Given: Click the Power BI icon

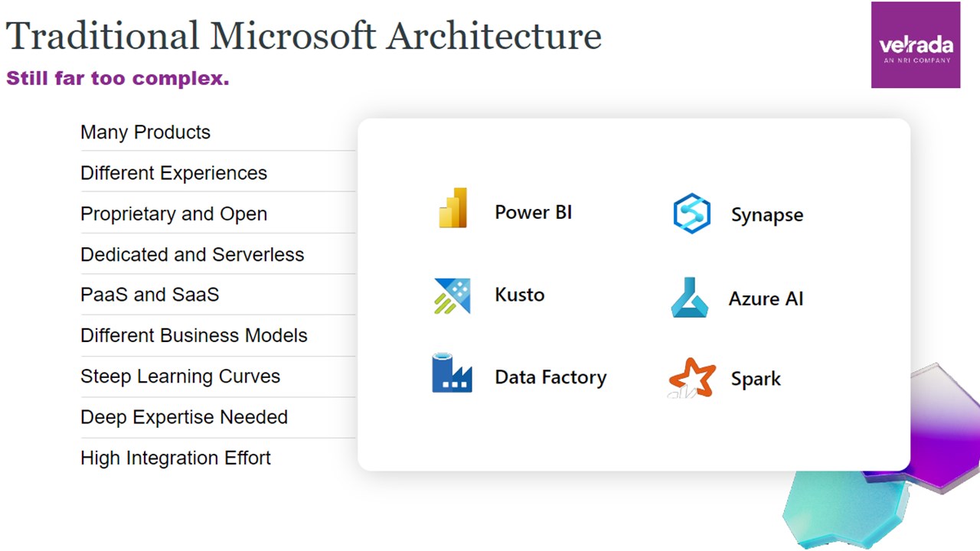Looking at the screenshot, I should 452,208.
